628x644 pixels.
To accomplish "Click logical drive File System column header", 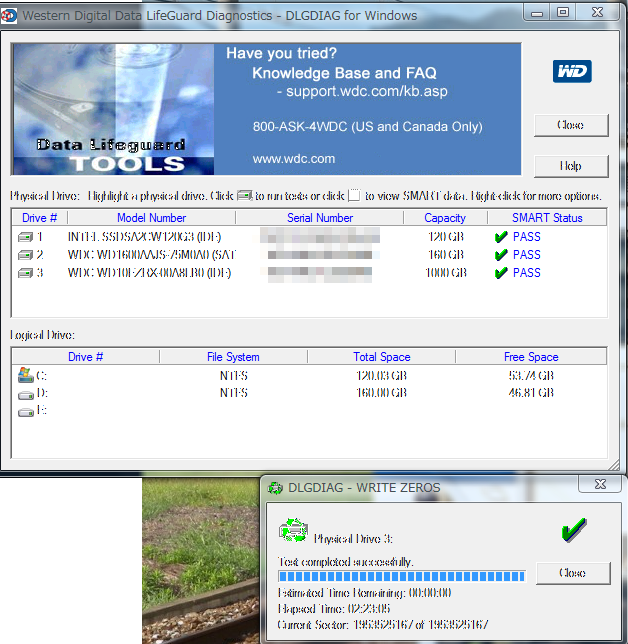I will (x=233, y=357).
